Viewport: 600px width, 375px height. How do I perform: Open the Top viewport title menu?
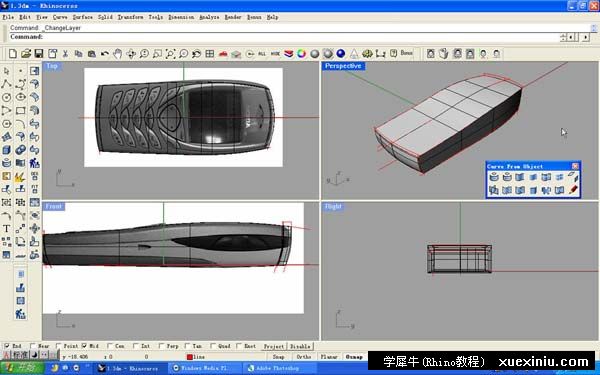(x=52, y=66)
